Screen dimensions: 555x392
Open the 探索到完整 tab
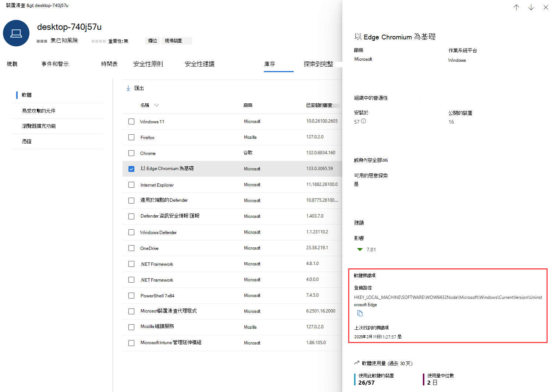(318, 64)
